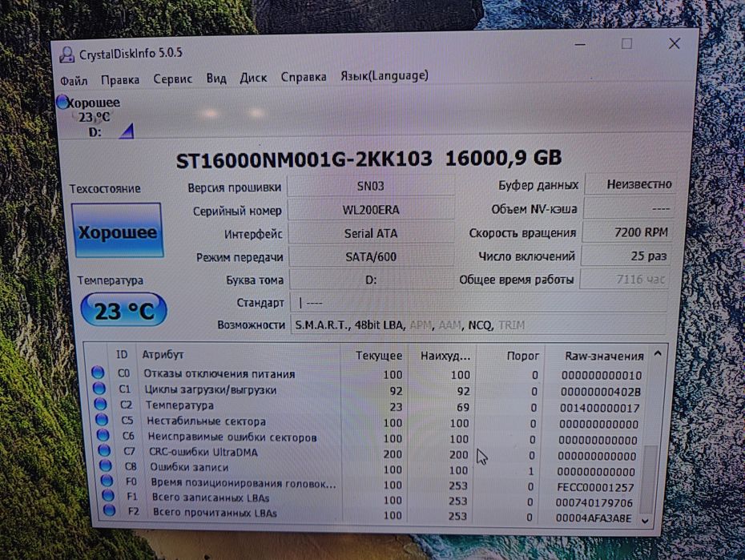This screenshot has width=745, height=560.
Task: Click status orb of row F1
Action: 108,496
